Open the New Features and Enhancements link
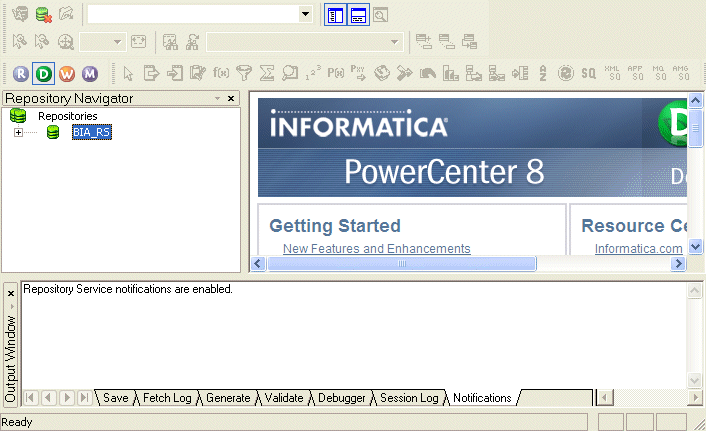 pos(376,249)
